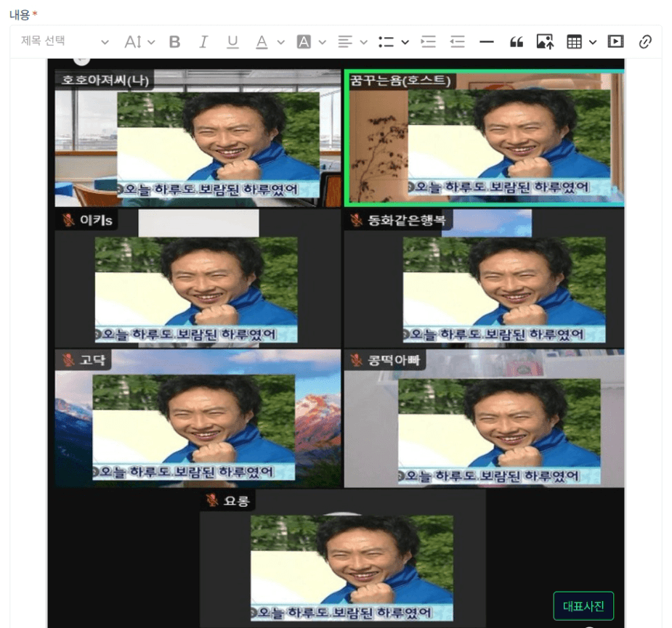The image size is (672, 628).
Task: Decrease the paragraph indent
Action: click(x=457, y=42)
